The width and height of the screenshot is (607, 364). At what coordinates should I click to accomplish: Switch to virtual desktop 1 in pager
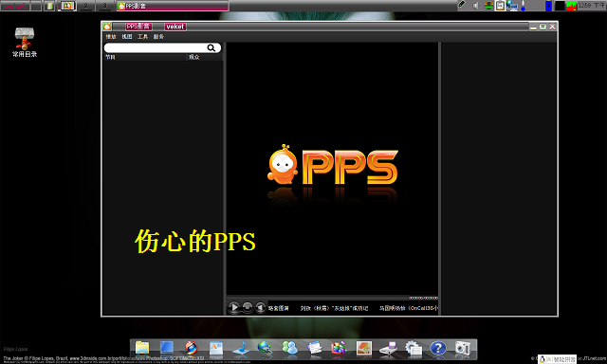point(67,6)
